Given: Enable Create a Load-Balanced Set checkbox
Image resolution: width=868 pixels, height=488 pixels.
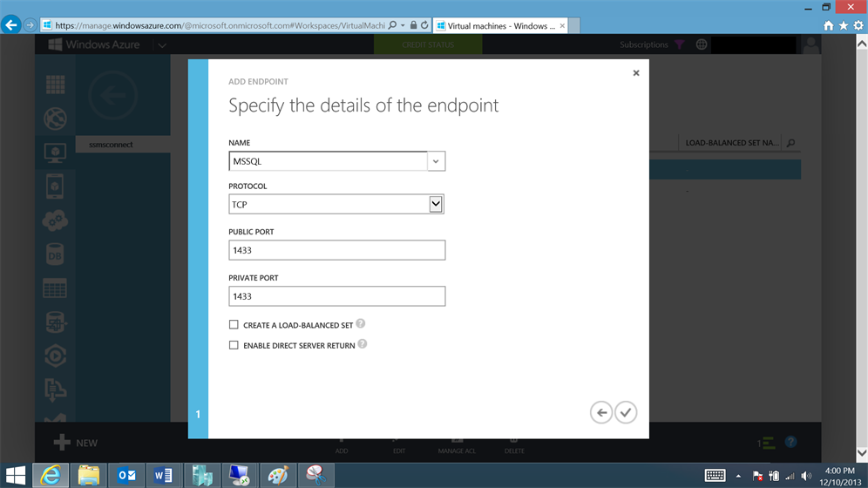Looking at the screenshot, I should (x=234, y=325).
